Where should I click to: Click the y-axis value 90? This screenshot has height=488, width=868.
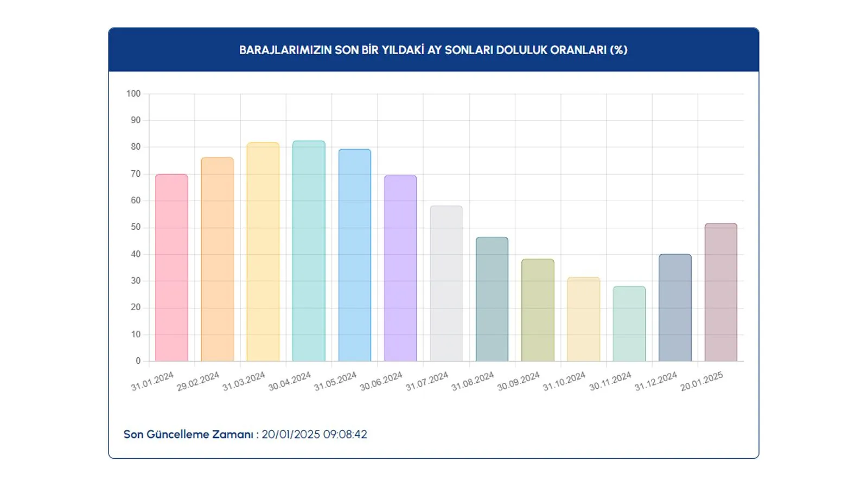click(136, 120)
